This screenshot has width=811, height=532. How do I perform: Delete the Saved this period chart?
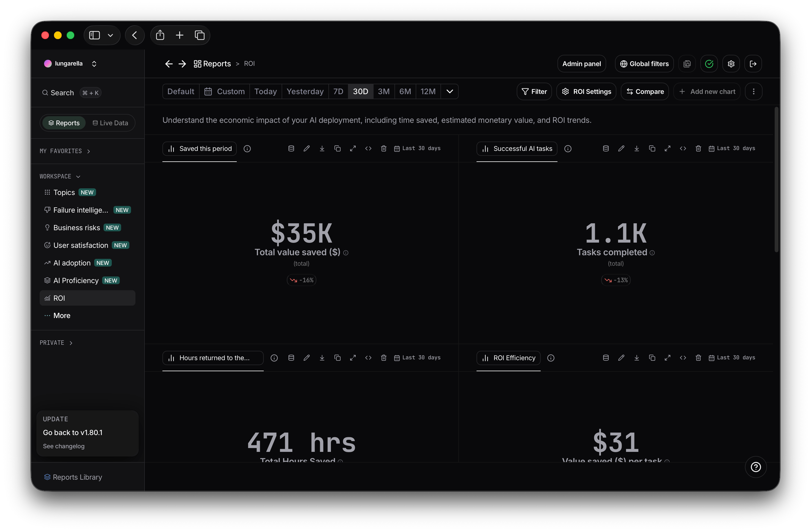pos(384,148)
